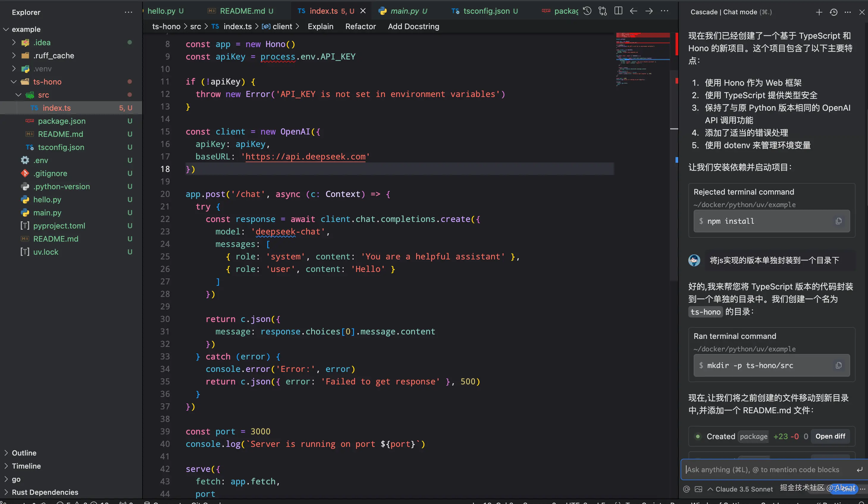Navigate back with the left arrow icon
Viewport: 868px width, 504px height.
point(633,11)
